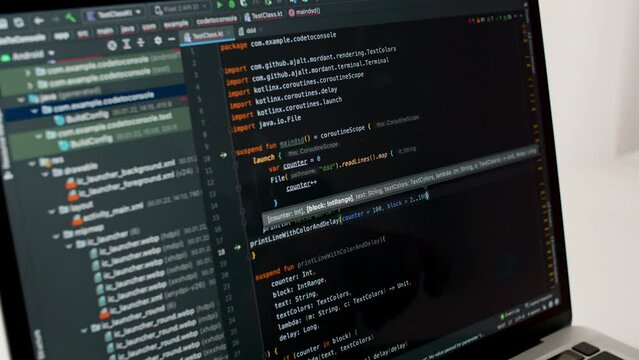Click 'delay: Long,' parameter line
The width and height of the screenshot is (639, 360).
click(299, 333)
